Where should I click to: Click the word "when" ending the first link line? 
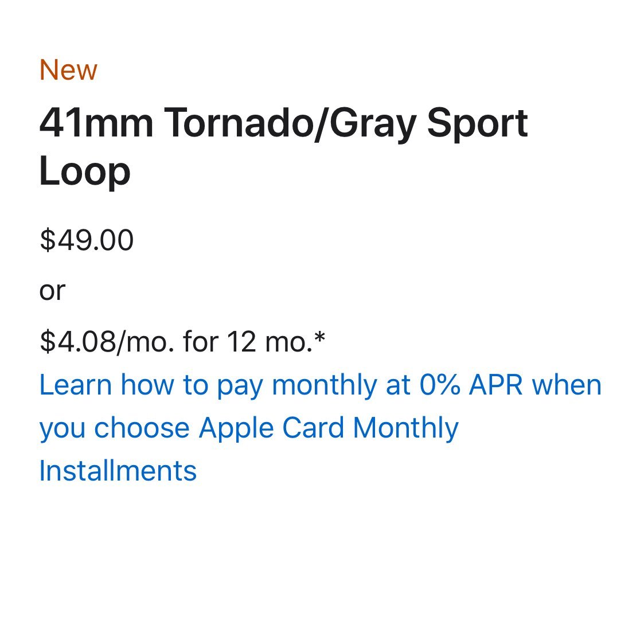click(x=567, y=385)
